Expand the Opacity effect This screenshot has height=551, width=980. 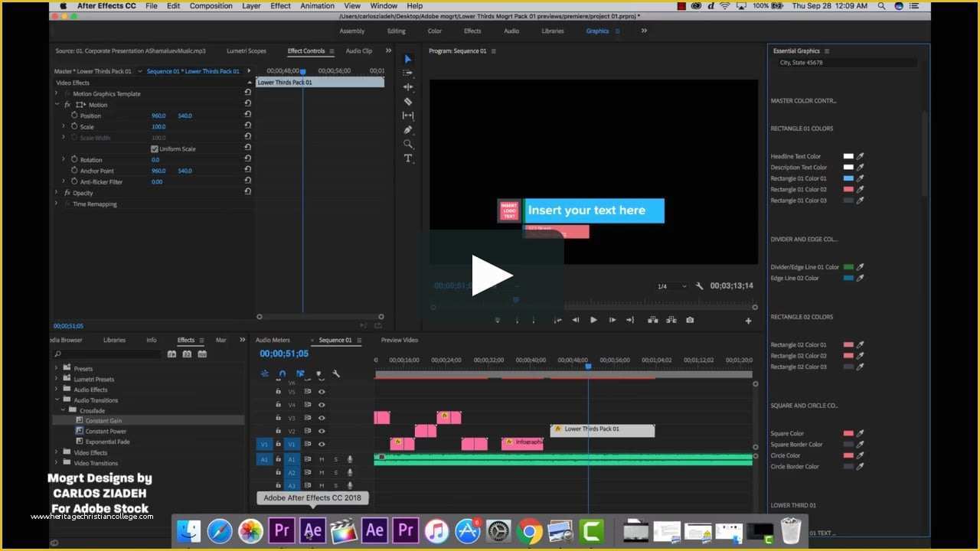pyautogui.click(x=57, y=193)
